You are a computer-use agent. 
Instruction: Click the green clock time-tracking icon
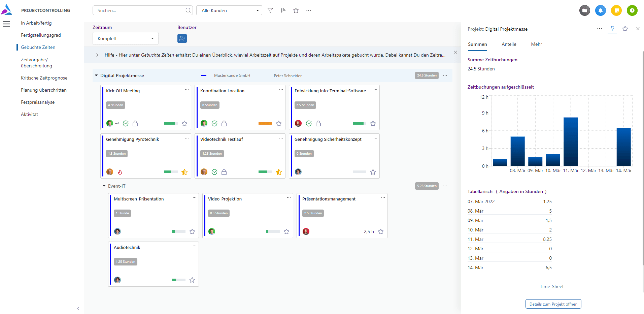click(632, 10)
